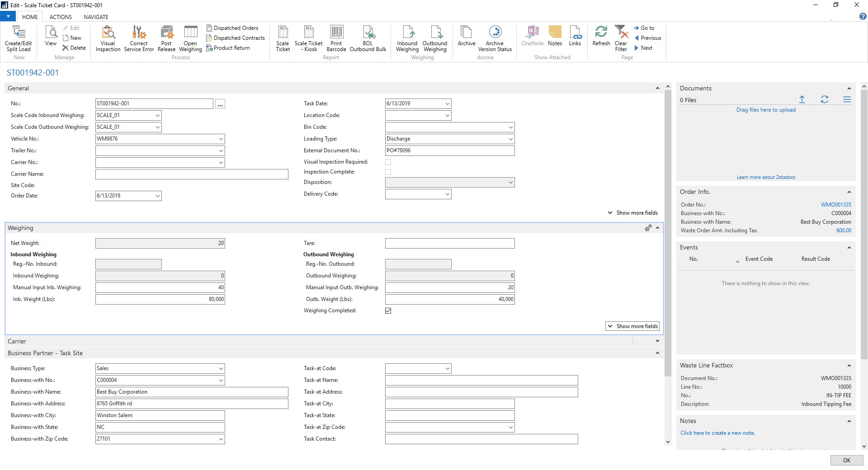Switch to HOME ribbon tab

pyautogui.click(x=30, y=17)
